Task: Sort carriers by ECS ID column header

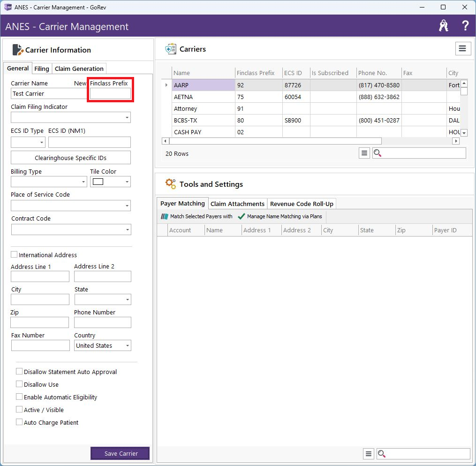Action: click(x=296, y=73)
